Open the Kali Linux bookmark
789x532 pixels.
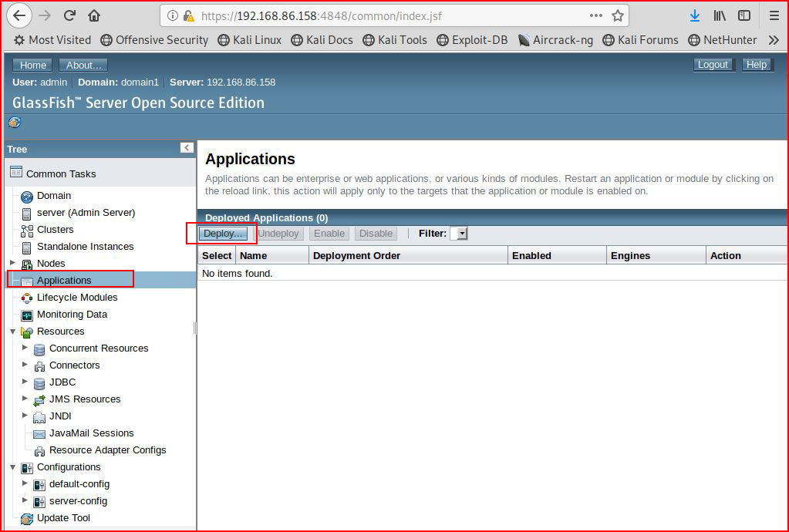[250, 40]
